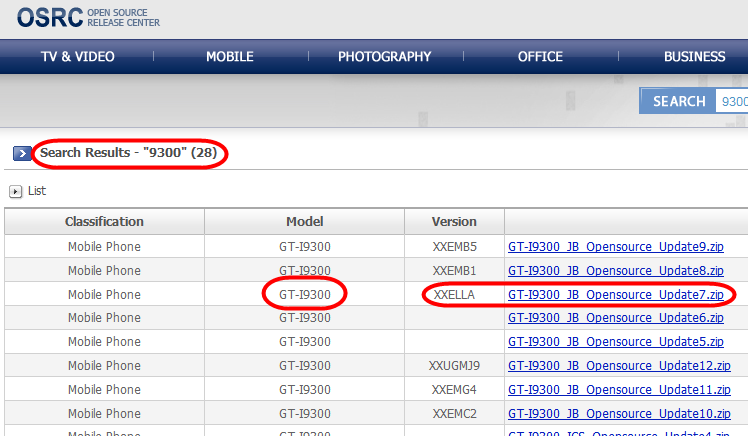Click Mobile Phone cell in XXEMC2 row

(104, 413)
